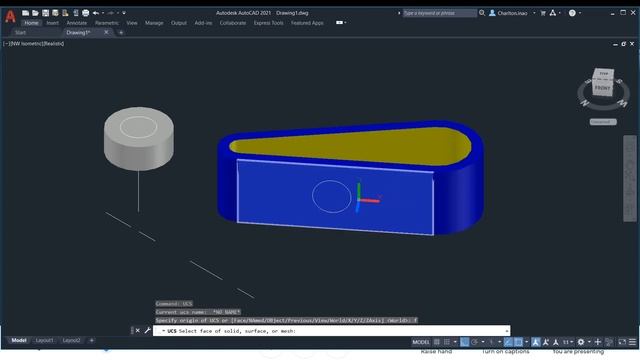Focus the keyword search field
This screenshot has width=640, height=360.
point(439,13)
